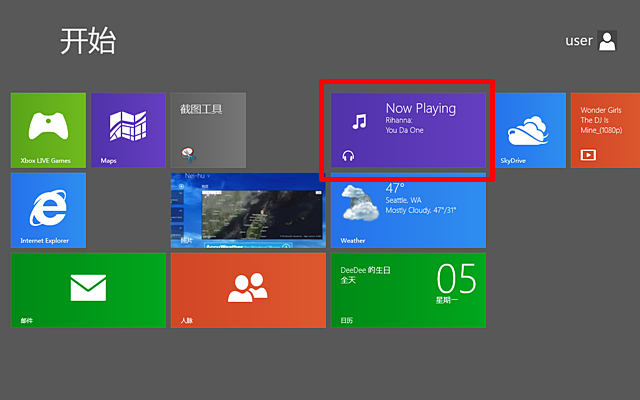Open the SkyDrive tile
Screen dimensions: 640x400
(528, 130)
